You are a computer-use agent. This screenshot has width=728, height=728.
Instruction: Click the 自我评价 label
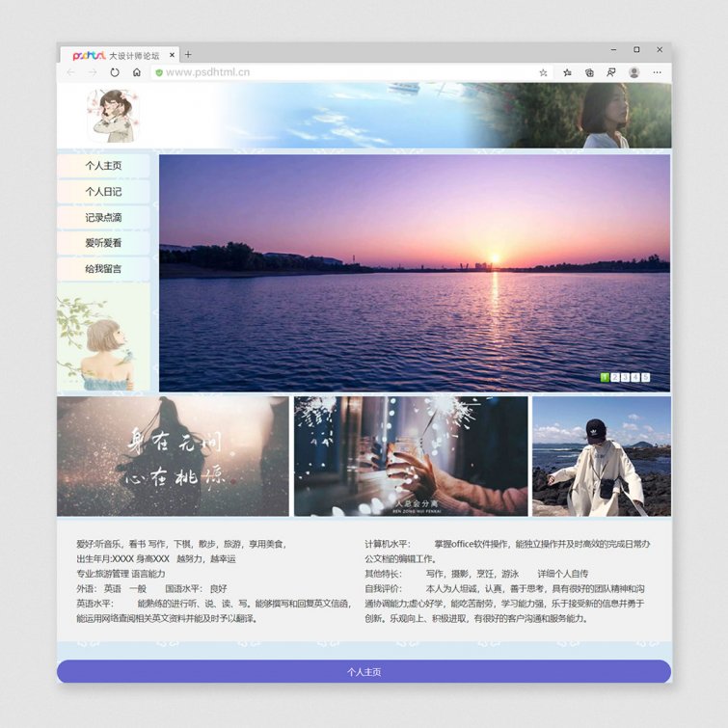[x=384, y=589]
